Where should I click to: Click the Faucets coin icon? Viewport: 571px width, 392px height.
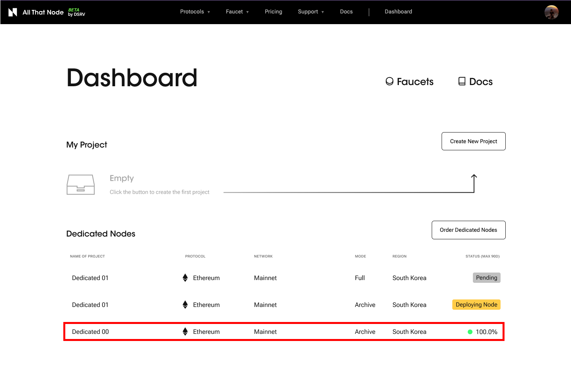pos(389,81)
